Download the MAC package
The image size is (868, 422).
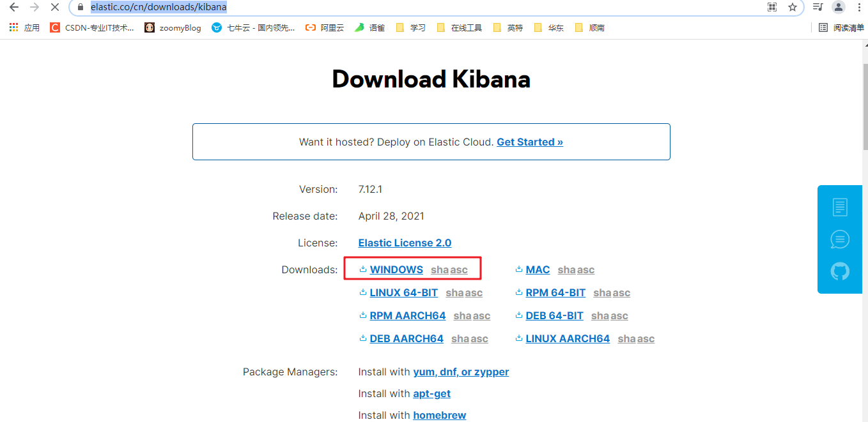(x=538, y=269)
